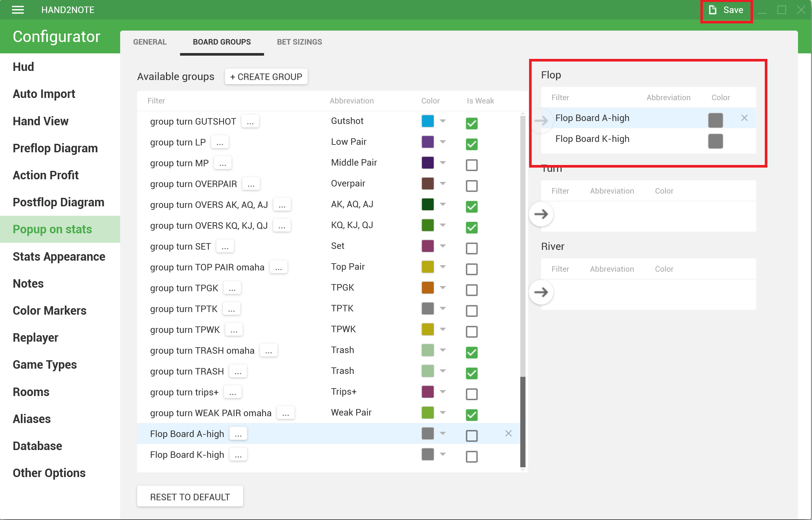
Task: Toggle Is Weak checkbox for Flop Board A-high
Action: pyautogui.click(x=472, y=434)
